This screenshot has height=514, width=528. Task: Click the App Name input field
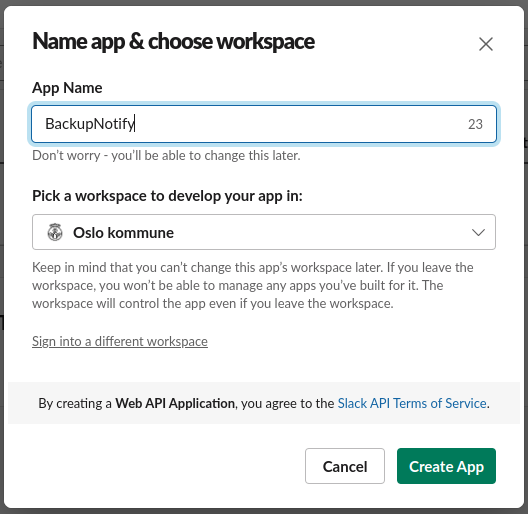click(264, 124)
